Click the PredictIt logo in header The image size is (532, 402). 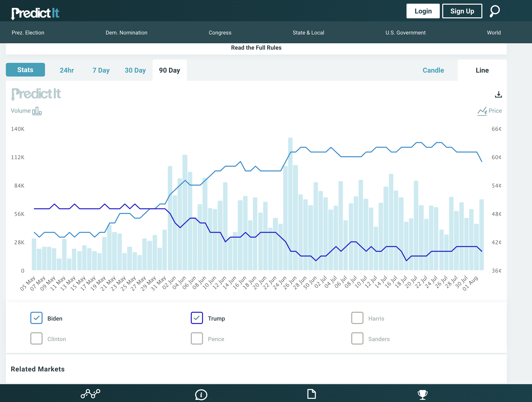coord(35,13)
